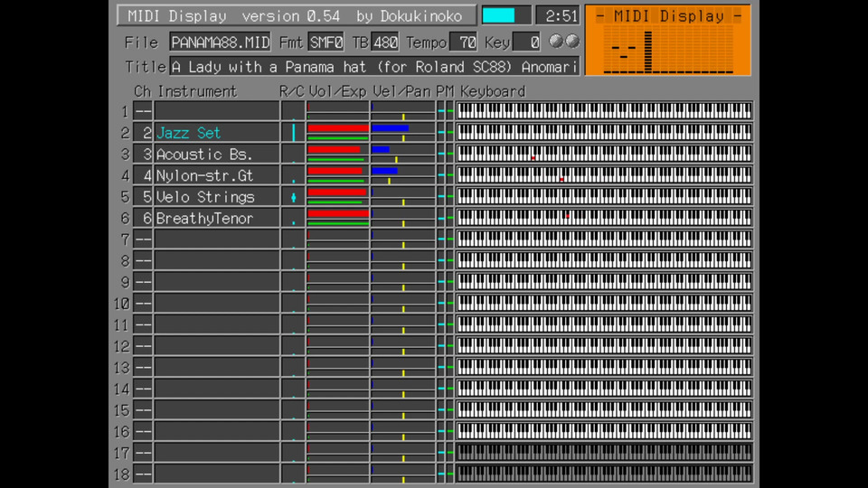Screen dimensions: 868x488
Task: Click the channel number box of row 1
Action: click(x=143, y=111)
